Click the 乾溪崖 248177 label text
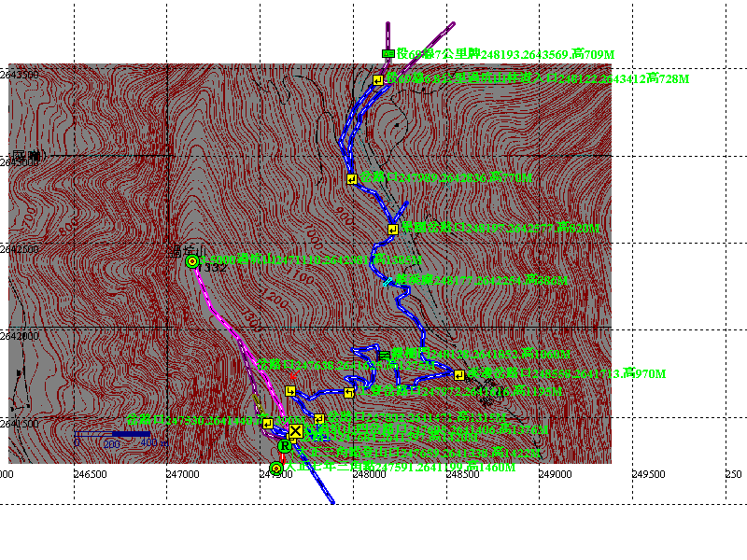This screenshot has width=747, height=560. coord(481,280)
